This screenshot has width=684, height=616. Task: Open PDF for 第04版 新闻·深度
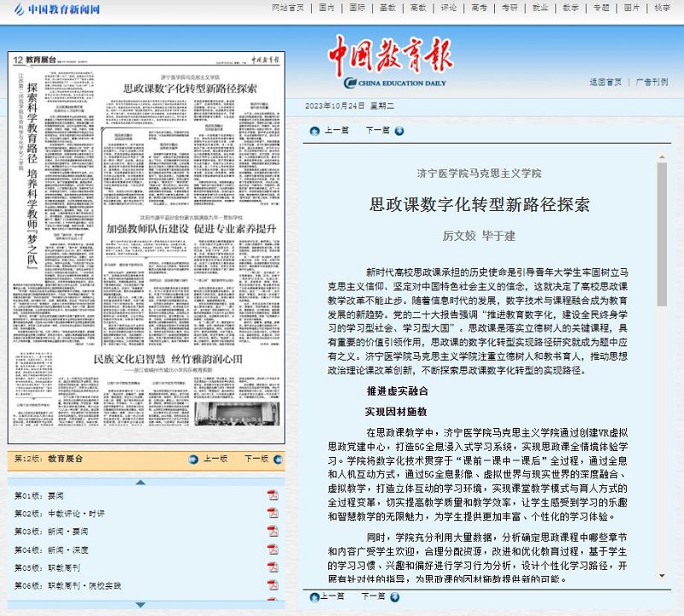273,549
